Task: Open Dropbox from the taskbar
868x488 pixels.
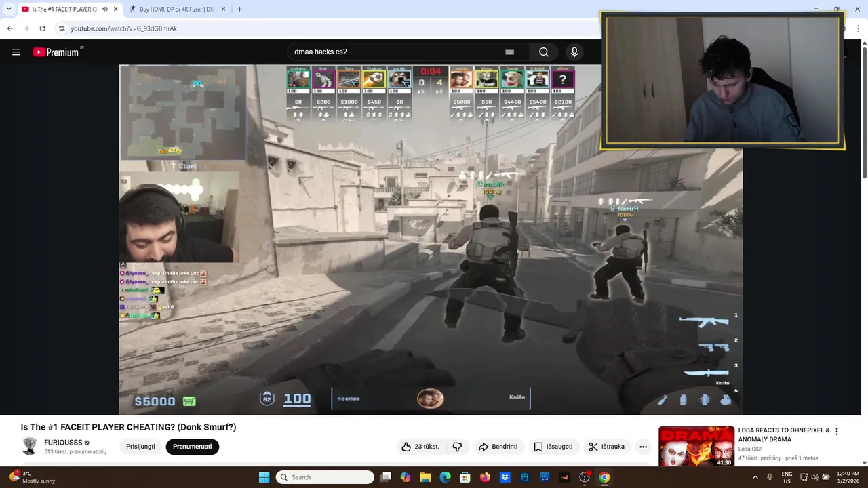Action: point(505,477)
